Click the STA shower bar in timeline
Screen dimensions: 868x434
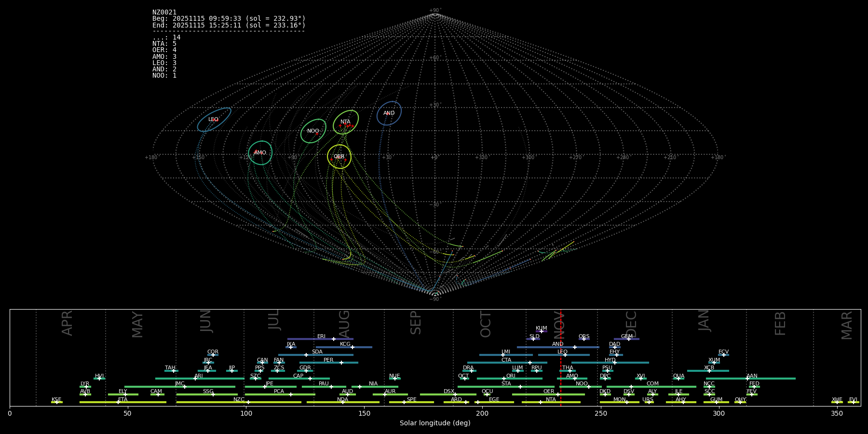click(x=506, y=387)
